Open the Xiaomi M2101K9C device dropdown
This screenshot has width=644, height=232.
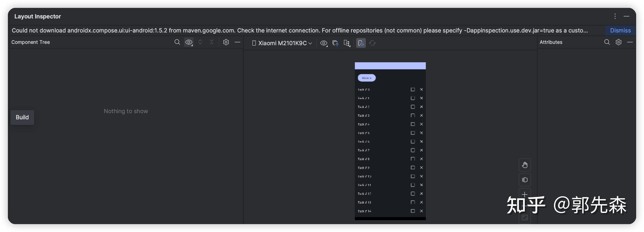click(282, 43)
